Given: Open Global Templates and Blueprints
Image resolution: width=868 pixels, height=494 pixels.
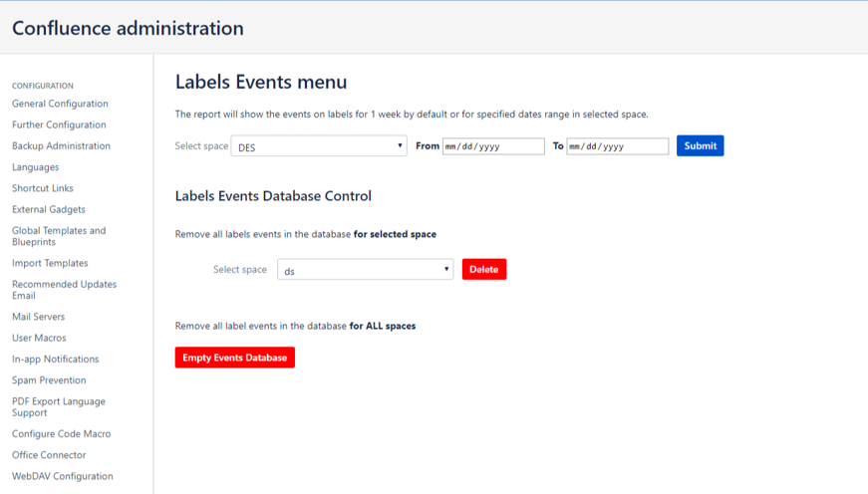Looking at the screenshot, I should coord(59,236).
